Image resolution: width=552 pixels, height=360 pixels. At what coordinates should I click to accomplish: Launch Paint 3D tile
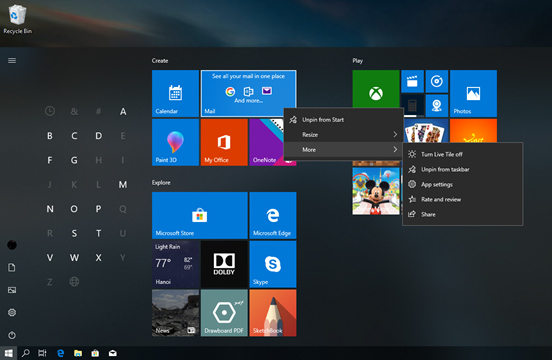[x=175, y=142]
